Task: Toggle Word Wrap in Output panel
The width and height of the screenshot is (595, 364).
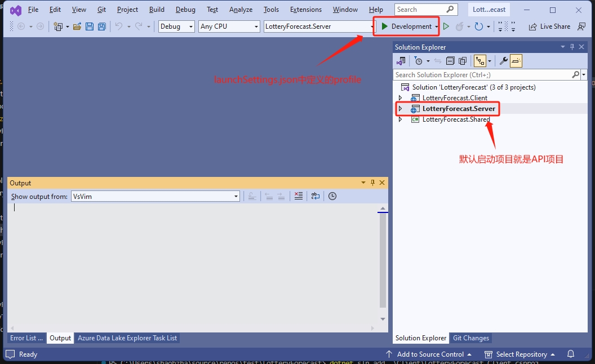Action: click(x=316, y=196)
